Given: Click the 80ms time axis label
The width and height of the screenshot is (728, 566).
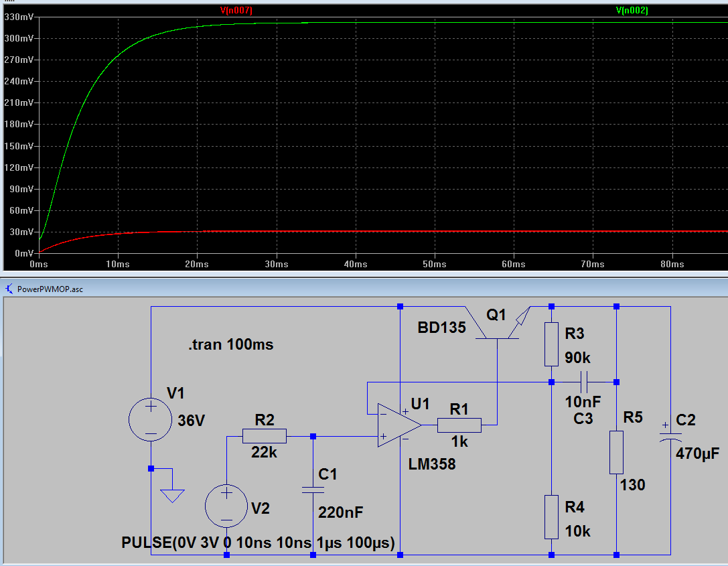Looking at the screenshot, I should [x=672, y=264].
